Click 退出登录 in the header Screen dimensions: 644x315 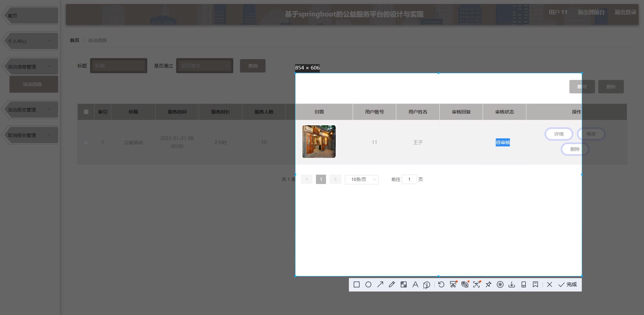(625, 12)
